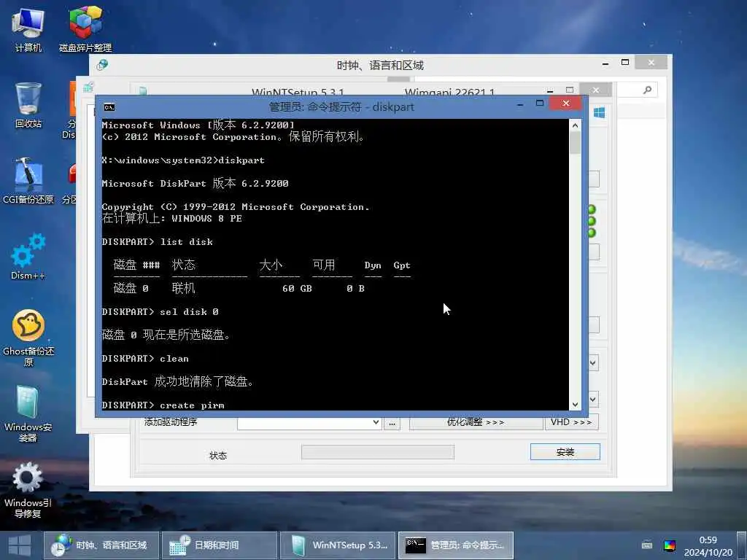Click the 时钟、语言和区域 window title icon

click(102, 64)
